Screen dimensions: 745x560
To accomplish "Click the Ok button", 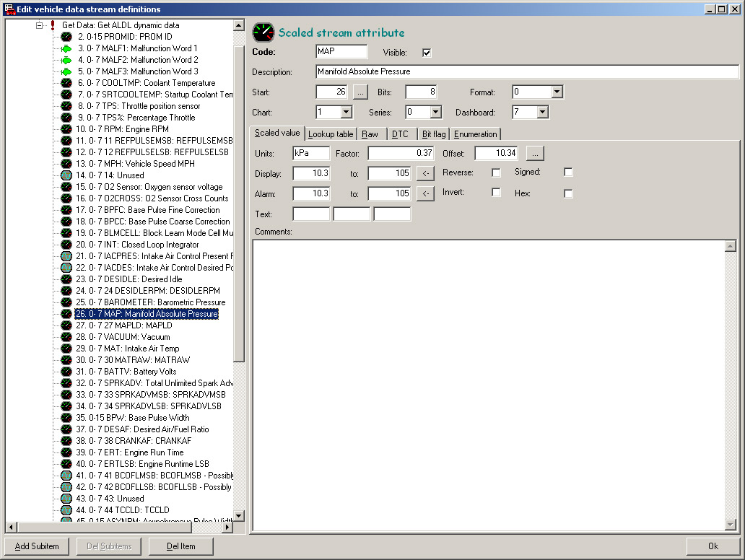I will (713, 546).
